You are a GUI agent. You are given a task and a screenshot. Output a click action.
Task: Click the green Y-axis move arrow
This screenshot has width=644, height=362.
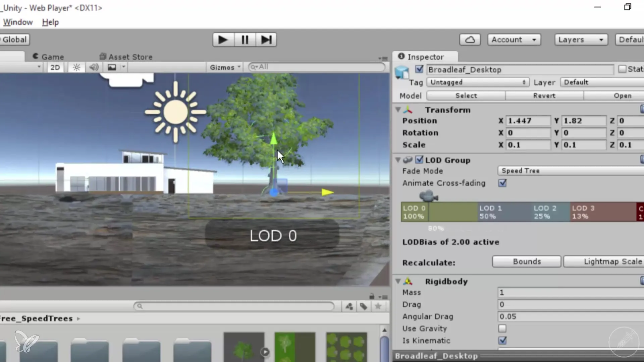pos(274,138)
